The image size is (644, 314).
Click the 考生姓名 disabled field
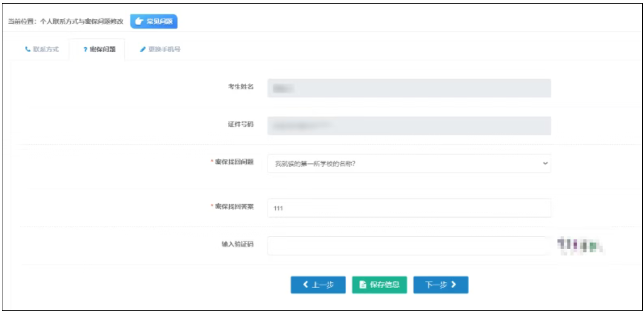pyautogui.click(x=409, y=88)
